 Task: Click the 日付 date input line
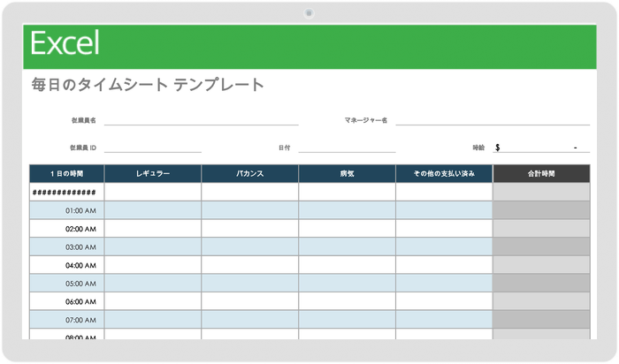(x=347, y=148)
